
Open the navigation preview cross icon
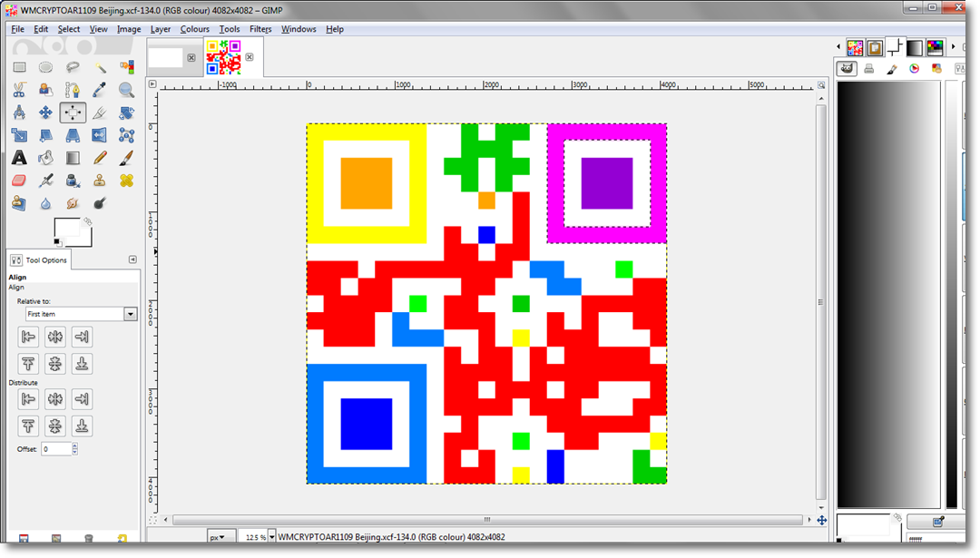pyautogui.click(x=822, y=520)
